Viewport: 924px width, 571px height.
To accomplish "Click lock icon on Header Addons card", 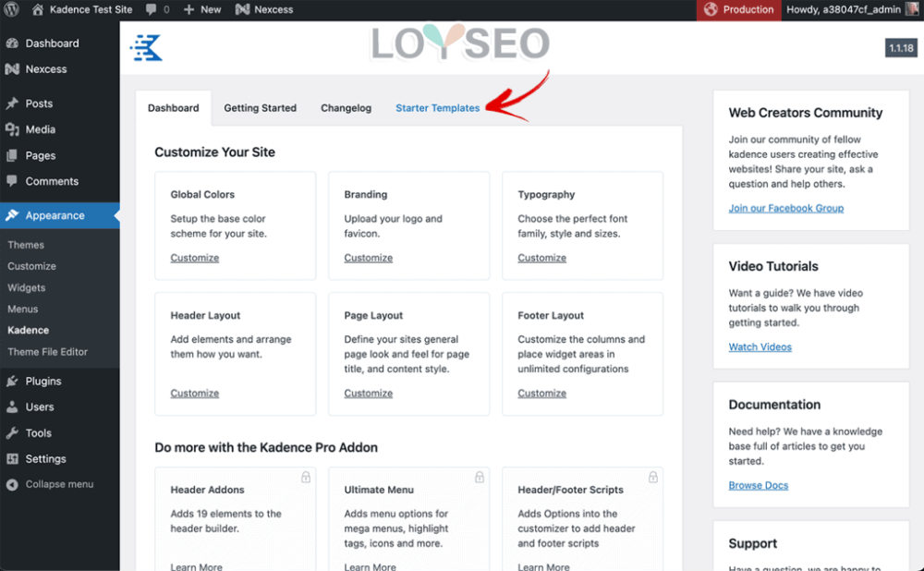I will [x=306, y=477].
